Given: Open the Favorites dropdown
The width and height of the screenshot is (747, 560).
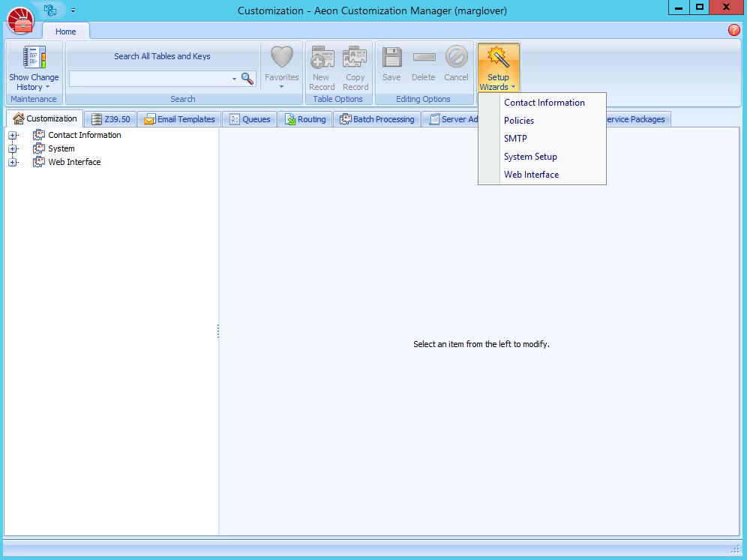Looking at the screenshot, I should (281, 86).
